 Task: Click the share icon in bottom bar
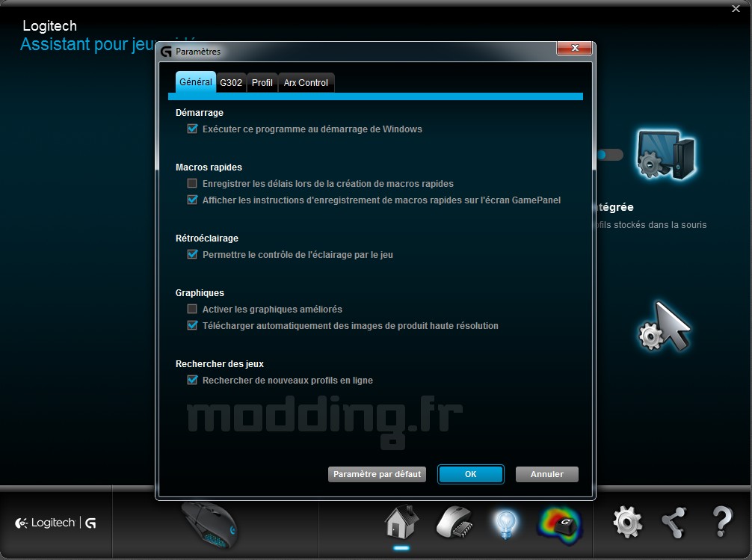coord(674,523)
